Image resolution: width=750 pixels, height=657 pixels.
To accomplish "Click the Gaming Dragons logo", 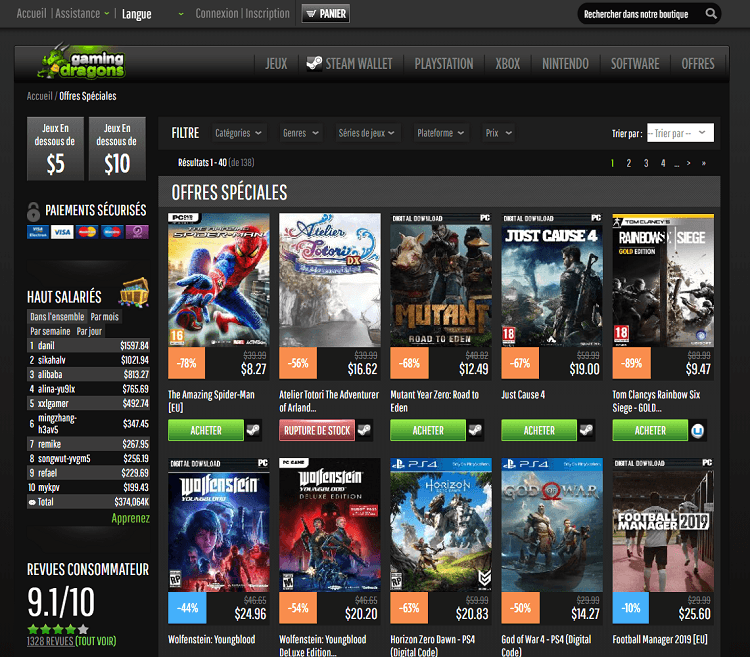I will pos(82,63).
